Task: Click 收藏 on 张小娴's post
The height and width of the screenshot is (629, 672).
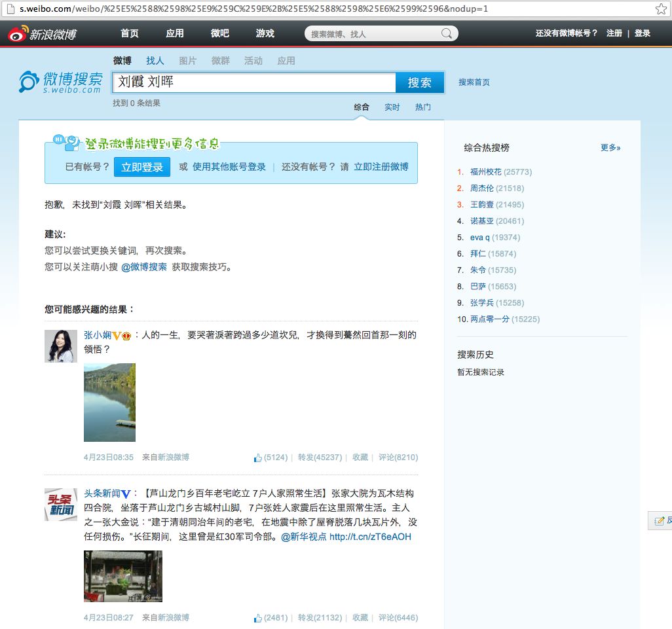Action: pyautogui.click(x=360, y=458)
